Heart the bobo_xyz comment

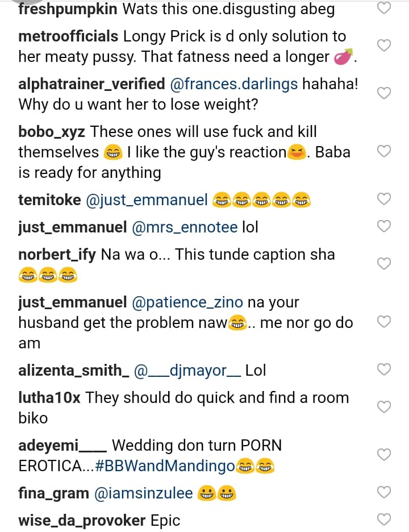coord(385,151)
